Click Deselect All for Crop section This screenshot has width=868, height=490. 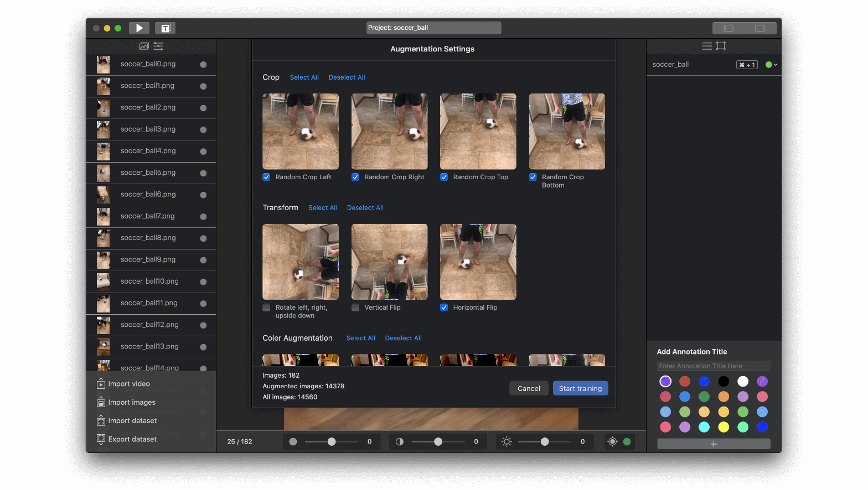347,77
